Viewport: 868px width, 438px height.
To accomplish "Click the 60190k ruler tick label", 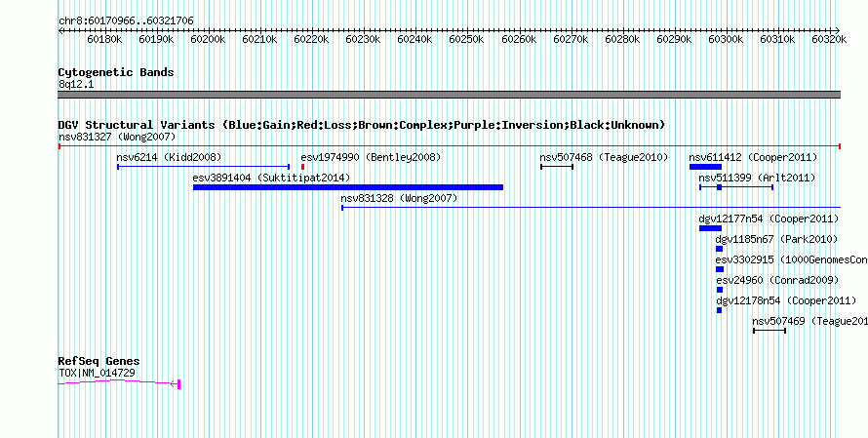I will [x=157, y=39].
